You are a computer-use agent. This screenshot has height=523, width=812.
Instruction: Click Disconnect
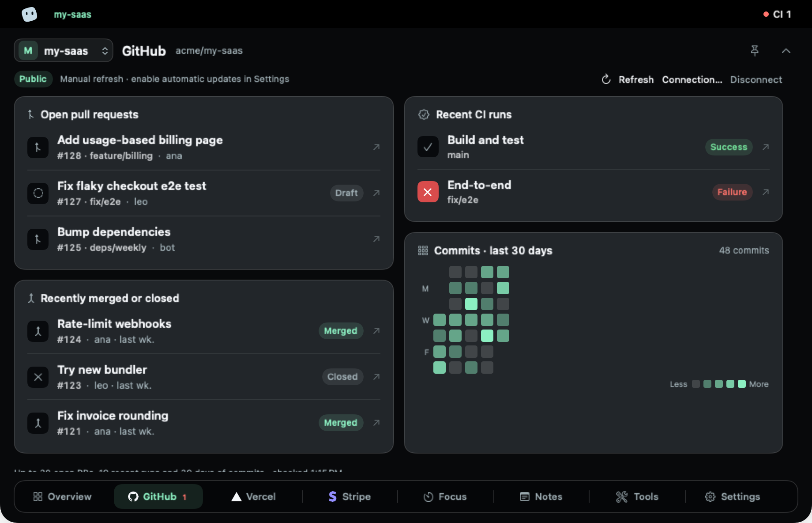click(x=756, y=80)
